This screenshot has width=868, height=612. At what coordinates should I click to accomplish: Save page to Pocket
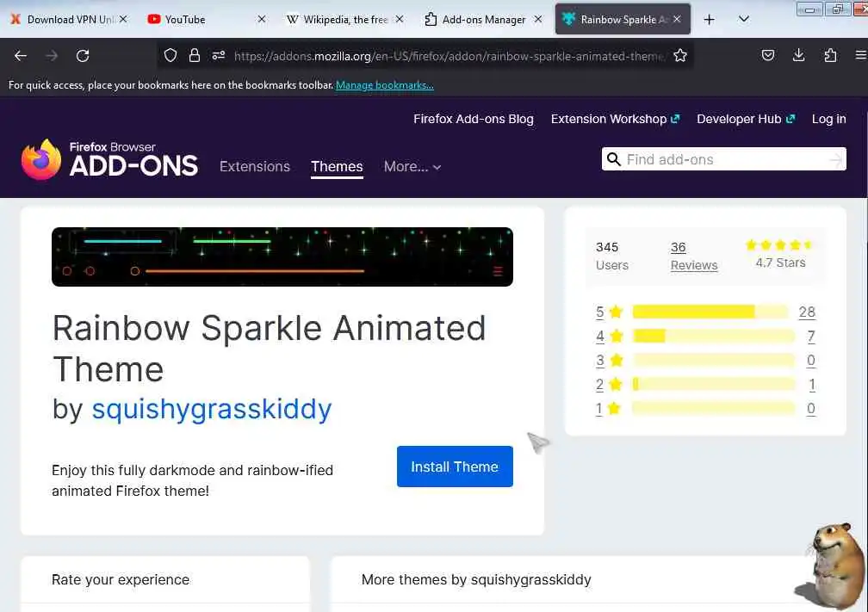pyautogui.click(x=768, y=56)
